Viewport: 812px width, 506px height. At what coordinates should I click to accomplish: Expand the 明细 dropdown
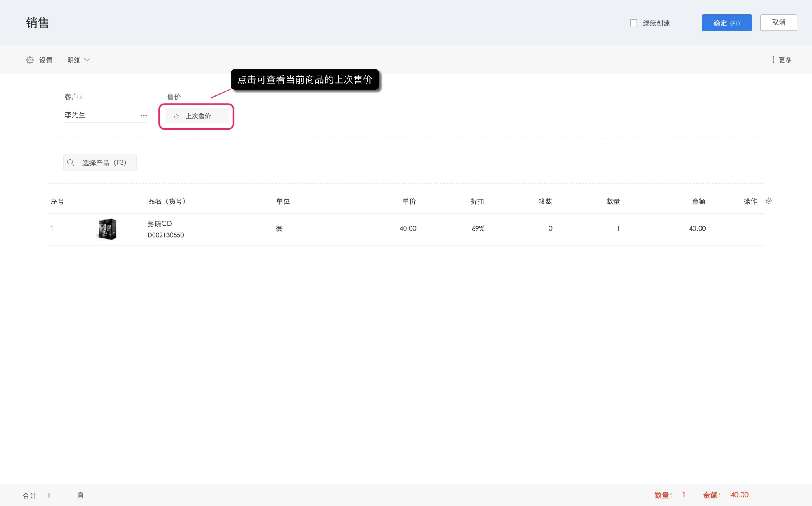point(78,60)
